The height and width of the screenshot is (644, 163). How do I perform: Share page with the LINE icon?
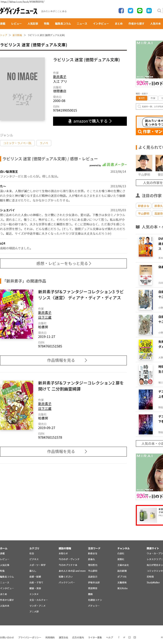click(x=139, y=10)
